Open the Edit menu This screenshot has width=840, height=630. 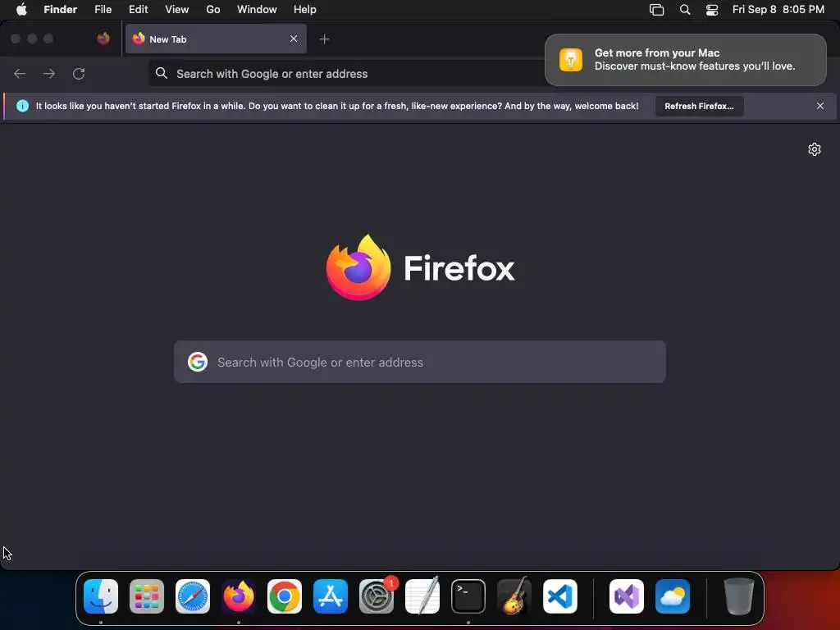click(138, 9)
